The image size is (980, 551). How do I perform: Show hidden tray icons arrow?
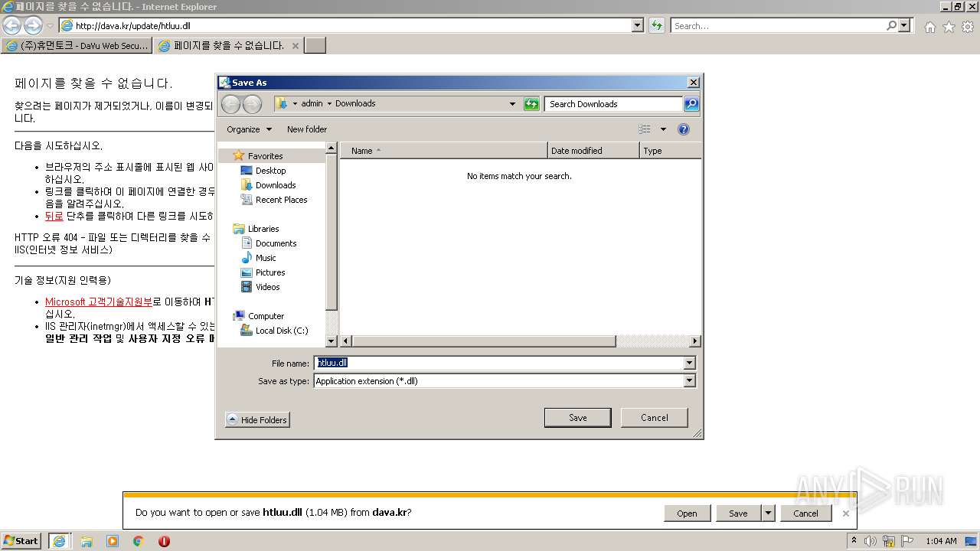point(854,541)
